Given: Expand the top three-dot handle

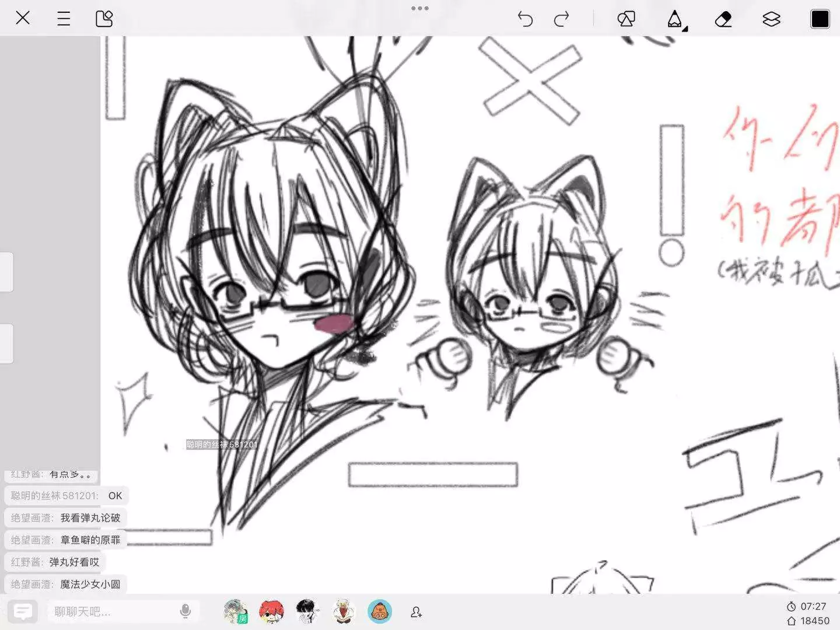Looking at the screenshot, I should coord(420,8).
